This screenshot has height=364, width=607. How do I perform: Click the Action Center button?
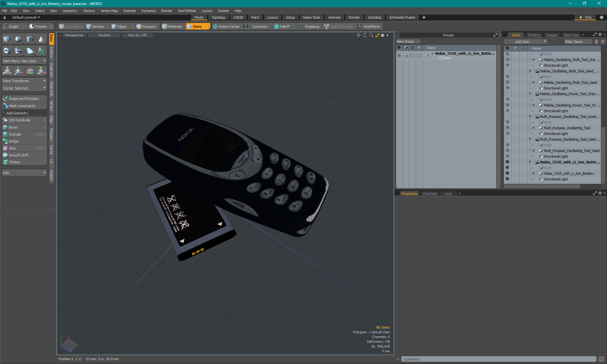(226, 27)
